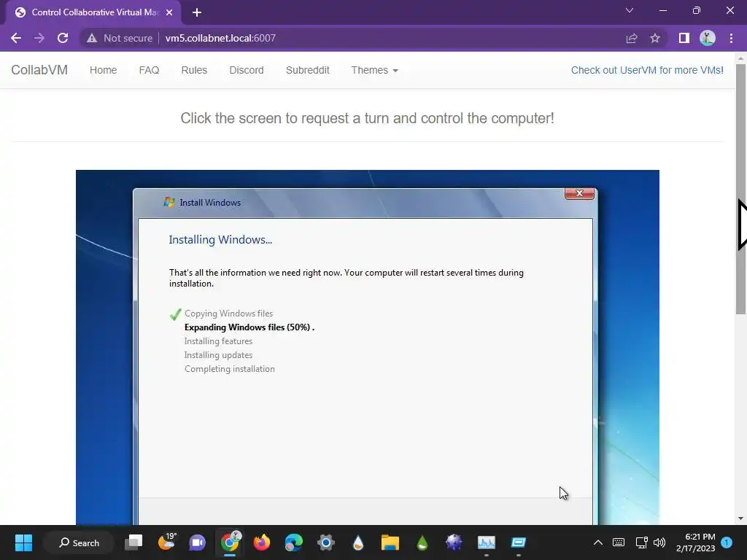Click the 'Installing Windows...' heading
Image resolution: width=747 pixels, height=560 pixels.
[x=220, y=239]
